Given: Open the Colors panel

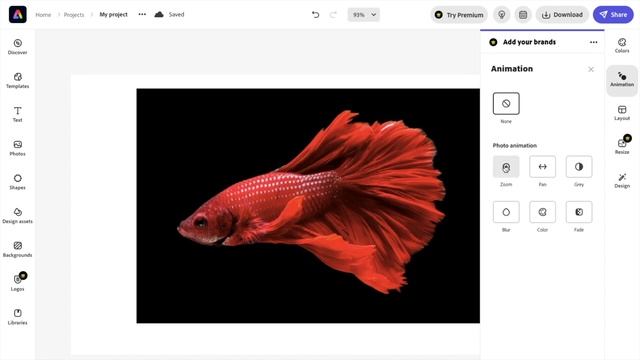Looking at the screenshot, I should point(622,45).
